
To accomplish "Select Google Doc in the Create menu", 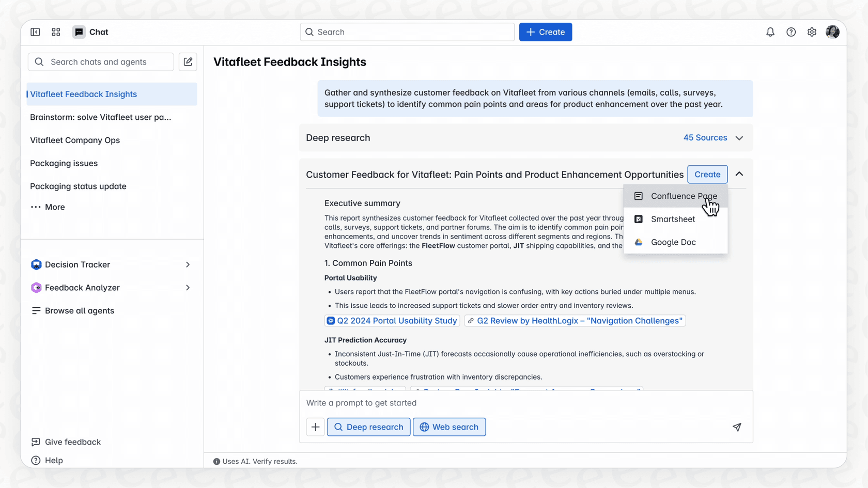I will (x=674, y=242).
